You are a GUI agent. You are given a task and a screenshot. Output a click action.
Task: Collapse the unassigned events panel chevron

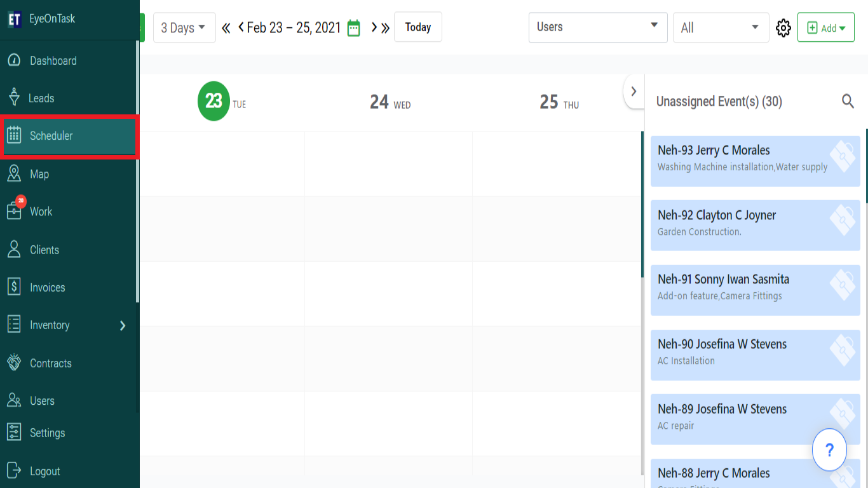pyautogui.click(x=634, y=91)
